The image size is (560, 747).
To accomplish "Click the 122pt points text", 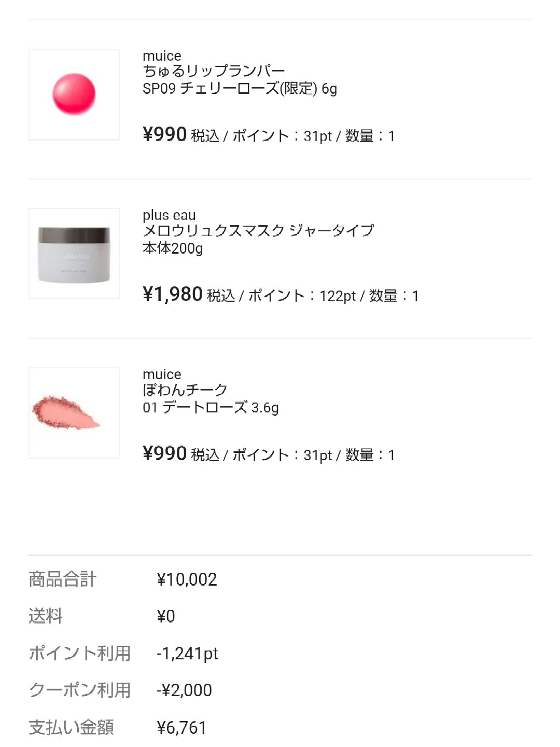I will coord(338,296).
